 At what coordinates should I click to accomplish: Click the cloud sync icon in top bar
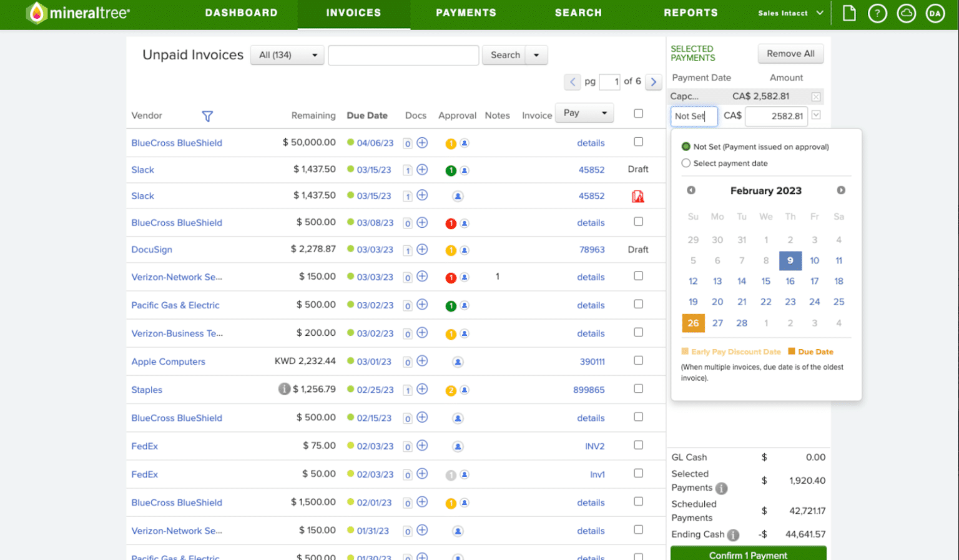(906, 12)
